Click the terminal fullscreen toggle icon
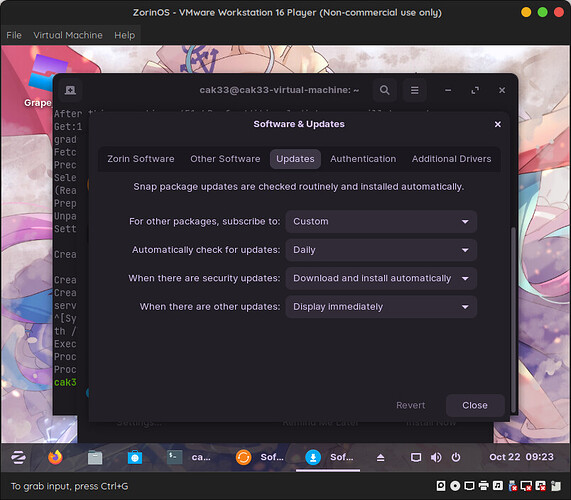The height and width of the screenshot is (500, 571). pyautogui.click(x=475, y=90)
